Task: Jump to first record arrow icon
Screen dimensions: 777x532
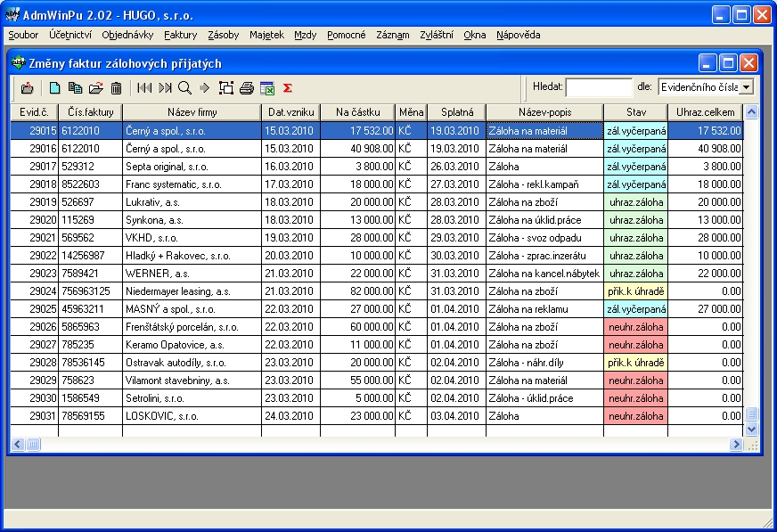Action: pyautogui.click(x=144, y=87)
